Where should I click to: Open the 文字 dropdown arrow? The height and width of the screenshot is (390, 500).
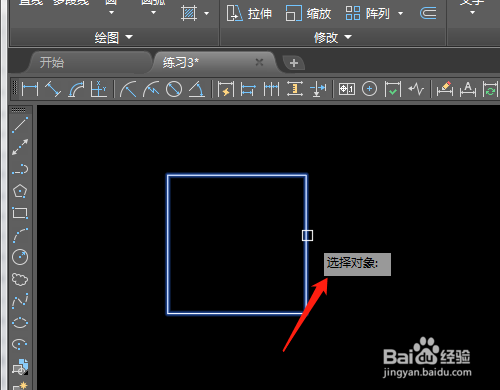point(472,13)
